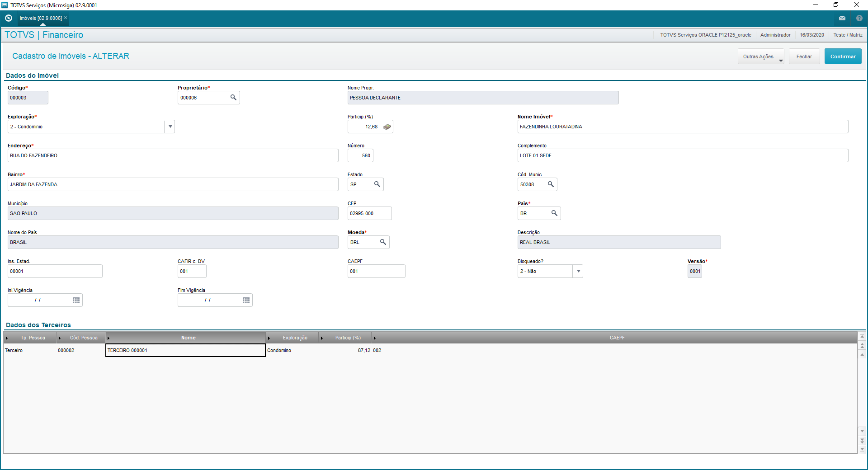Click the TOTVS home logo icon
The image size is (868, 470).
tap(9, 18)
